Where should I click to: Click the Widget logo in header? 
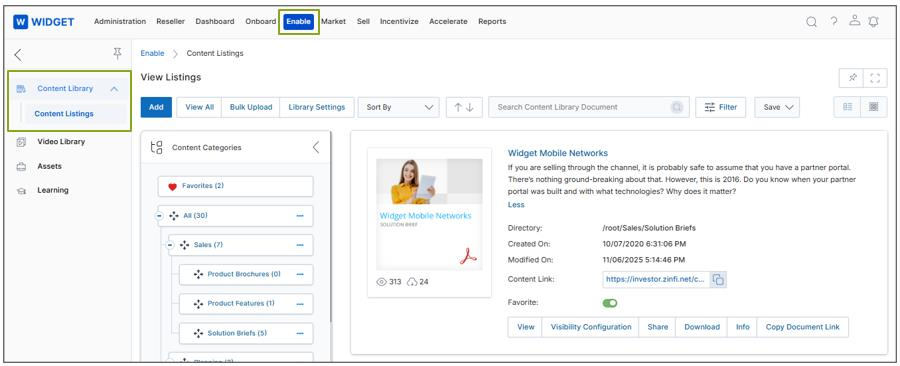click(44, 22)
